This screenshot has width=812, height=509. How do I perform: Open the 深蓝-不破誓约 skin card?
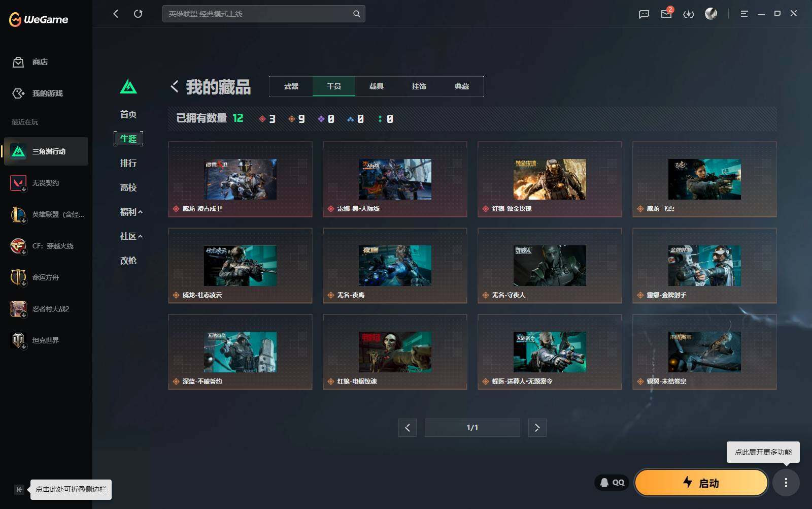tap(240, 352)
